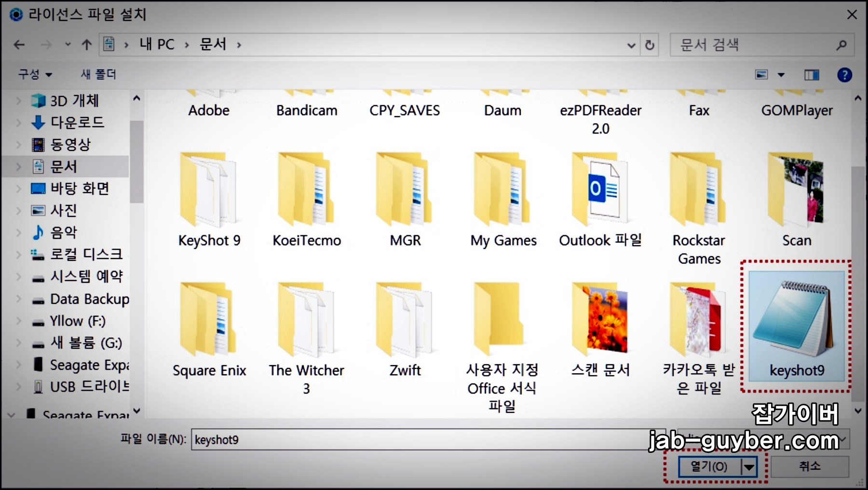
Task: Open the 구성 dropdown menu
Action: pos(35,74)
